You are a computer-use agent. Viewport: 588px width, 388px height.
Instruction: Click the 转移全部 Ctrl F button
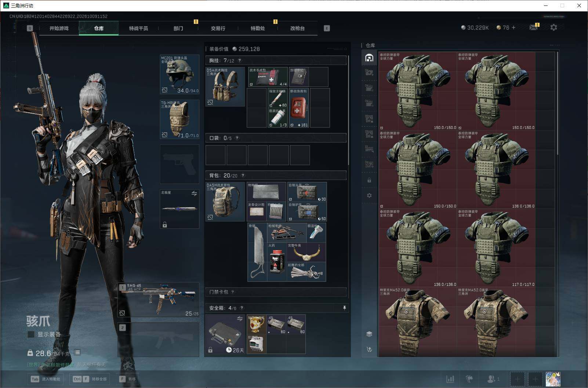point(90,379)
